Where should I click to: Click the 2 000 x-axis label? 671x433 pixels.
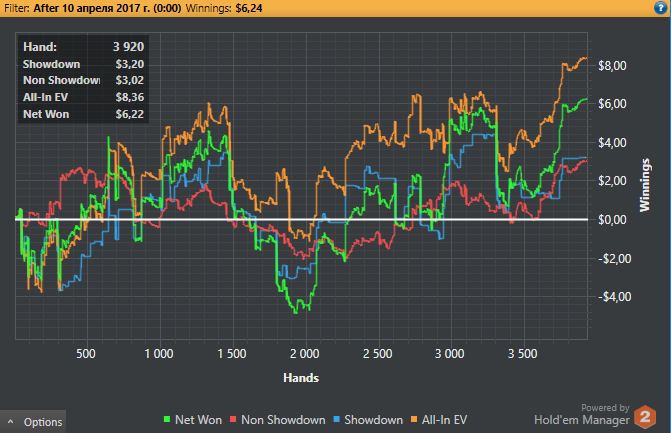304,354
